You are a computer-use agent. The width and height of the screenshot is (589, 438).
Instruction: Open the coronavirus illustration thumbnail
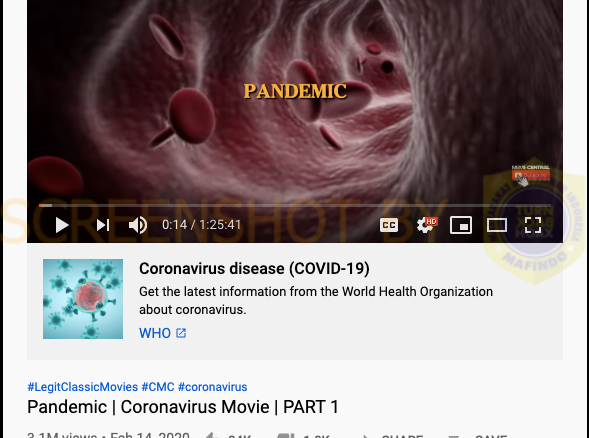tap(83, 299)
